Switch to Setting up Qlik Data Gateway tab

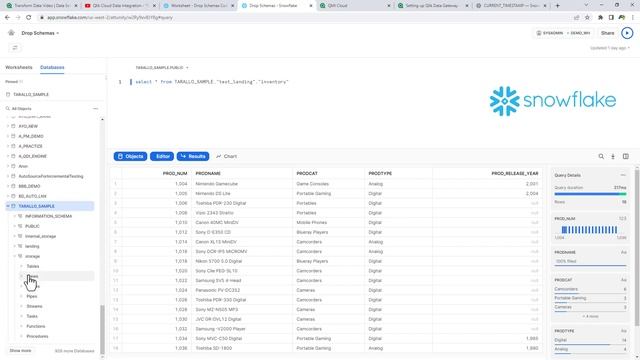432,6
